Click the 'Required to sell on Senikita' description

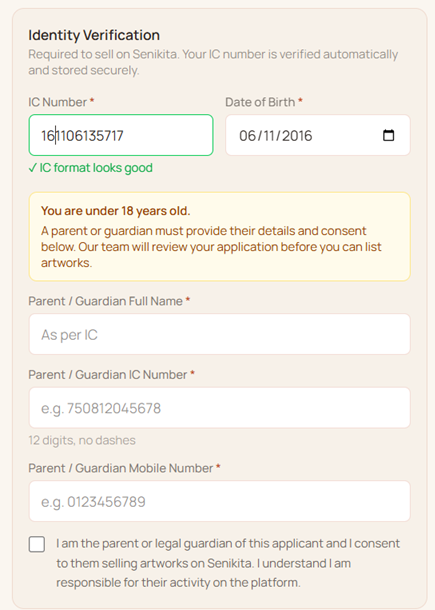click(213, 62)
